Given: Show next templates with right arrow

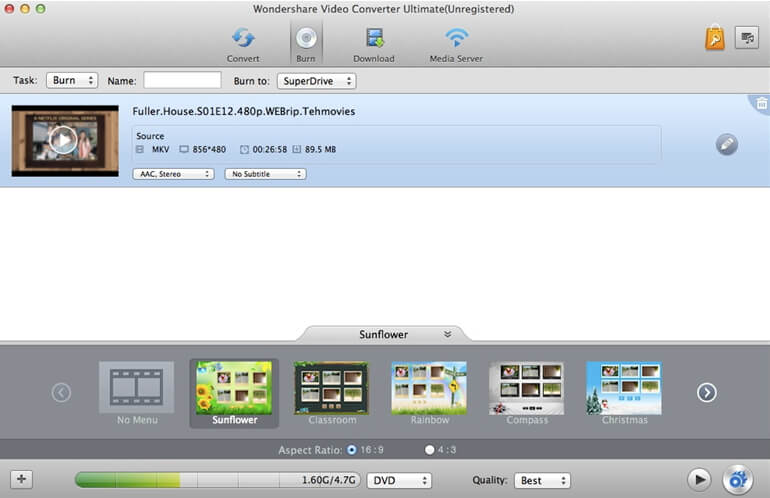Looking at the screenshot, I should (x=707, y=392).
